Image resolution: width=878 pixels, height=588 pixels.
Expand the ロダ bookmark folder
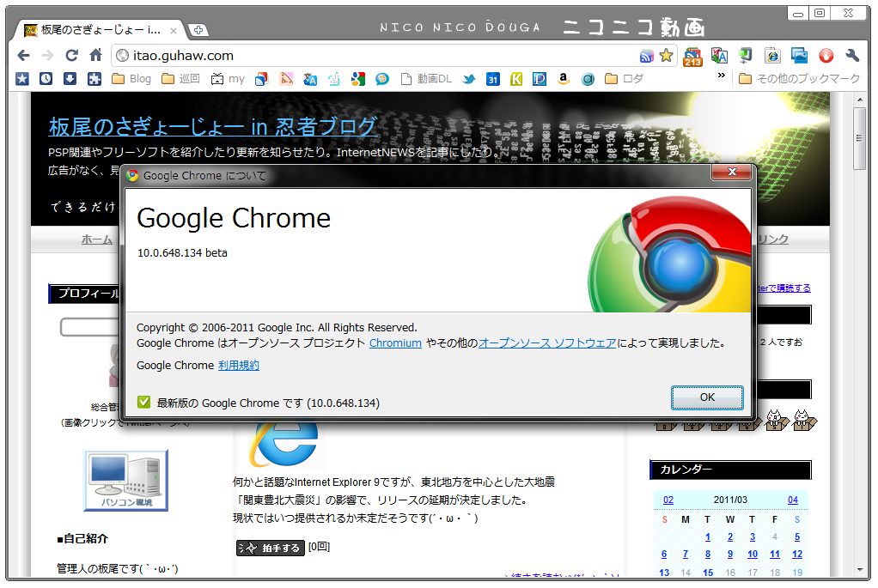[x=625, y=80]
